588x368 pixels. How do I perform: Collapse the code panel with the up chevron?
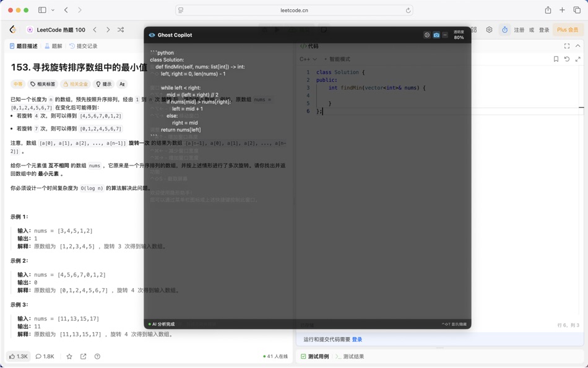[578, 46]
